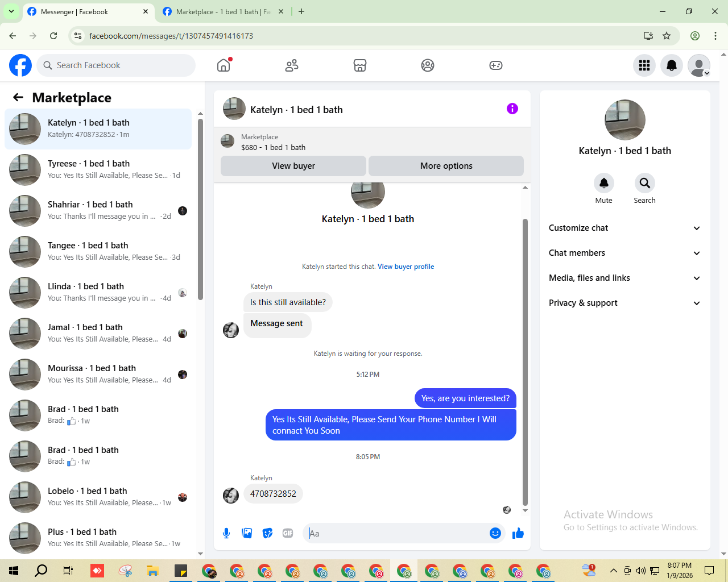Open emoji picker smiley icon

(x=495, y=533)
